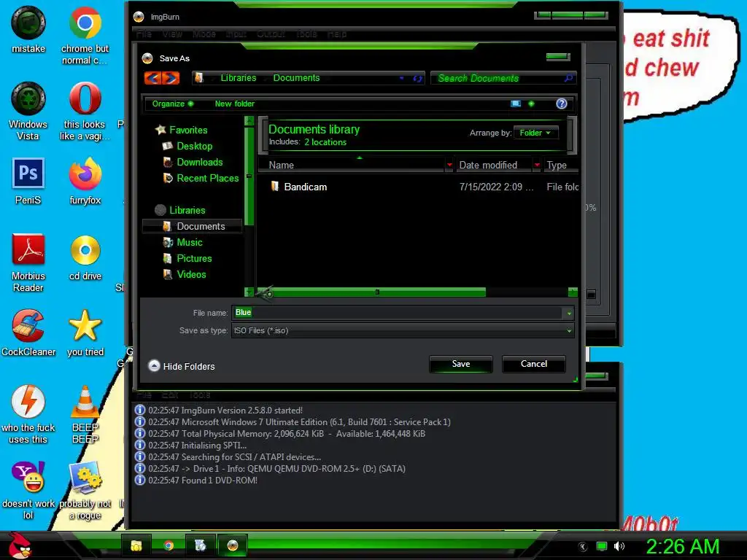Click the Save button
This screenshot has width=747, height=560.
click(x=461, y=364)
